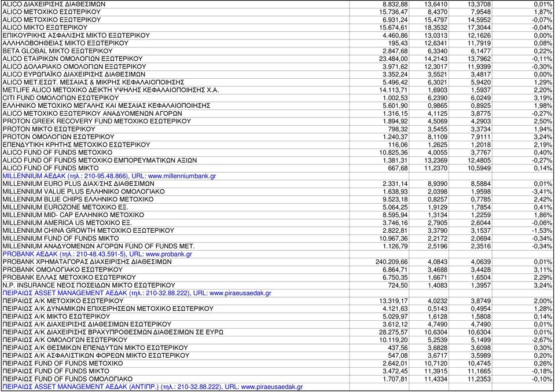The image size is (555, 392).
Task: Open ΠΕΙΡΑΙΩΣ ASSET MANAGEMENT ΑΕΔΑΚ (ΑΝΤΙΠΡ.) header link
Action: (x=153, y=387)
